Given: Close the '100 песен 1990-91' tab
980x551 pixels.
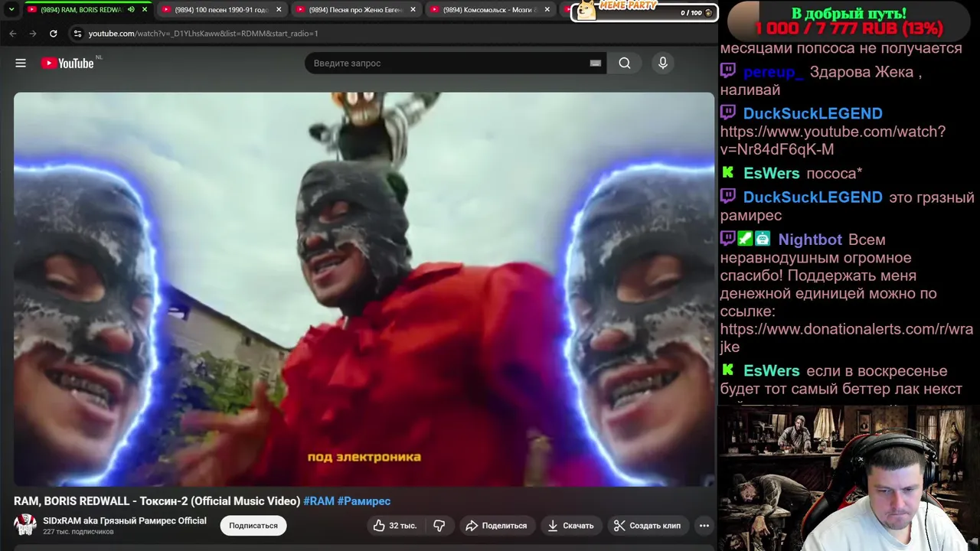Looking at the screenshot, I should pos(279,10).
